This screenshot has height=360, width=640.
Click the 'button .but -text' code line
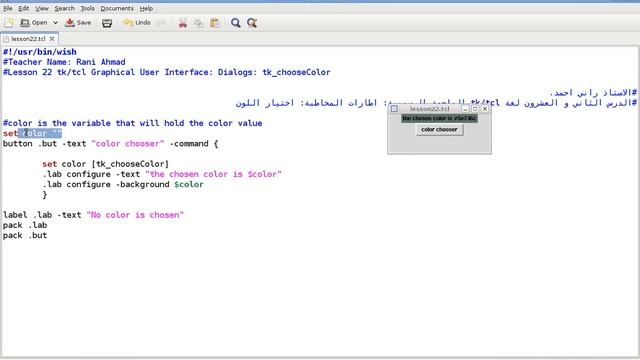(x=111, y=144)
